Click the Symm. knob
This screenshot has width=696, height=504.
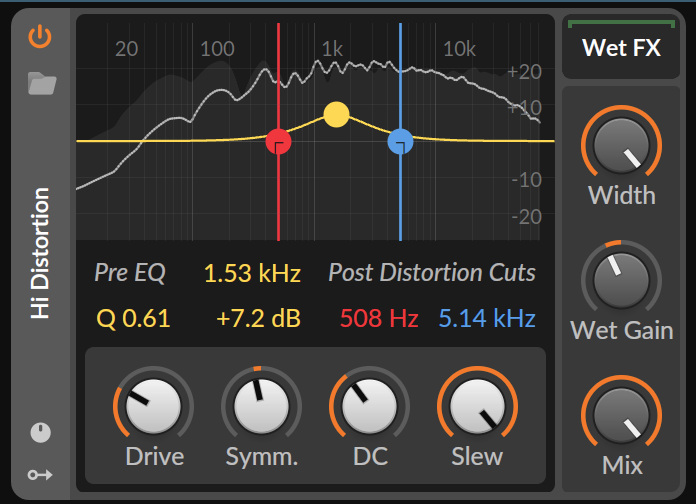tap(261, 406)
